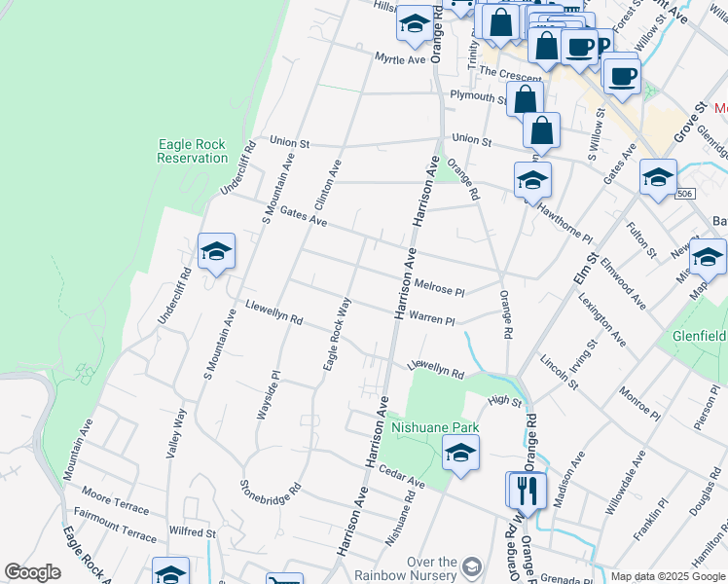Click the school marker beside Myrtle Ave
The width and height of the screenshot is (728, 584).
pyautogui.click(x=415, y=24)
